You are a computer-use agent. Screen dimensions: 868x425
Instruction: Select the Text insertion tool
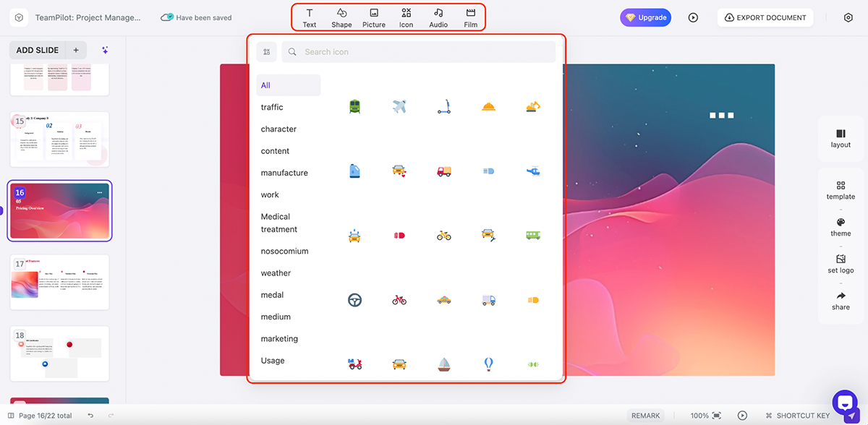point(309,16)
